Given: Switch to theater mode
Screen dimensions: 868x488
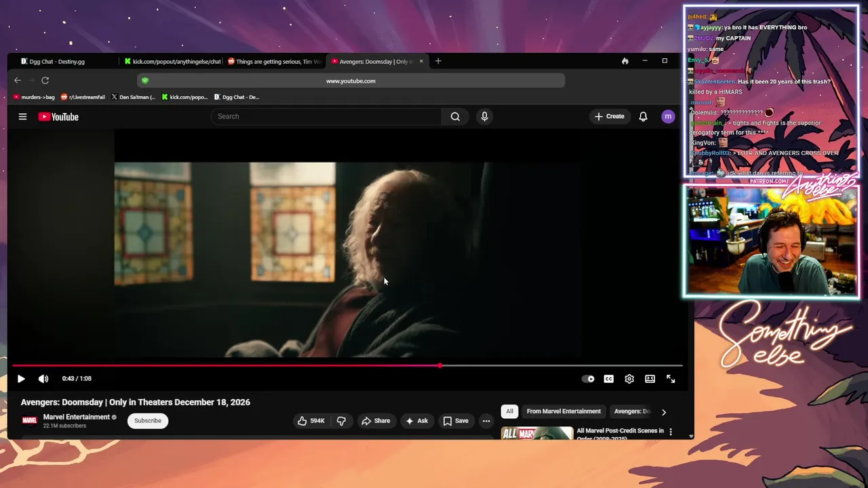Looking at the screenshot, I should [650, 379].
